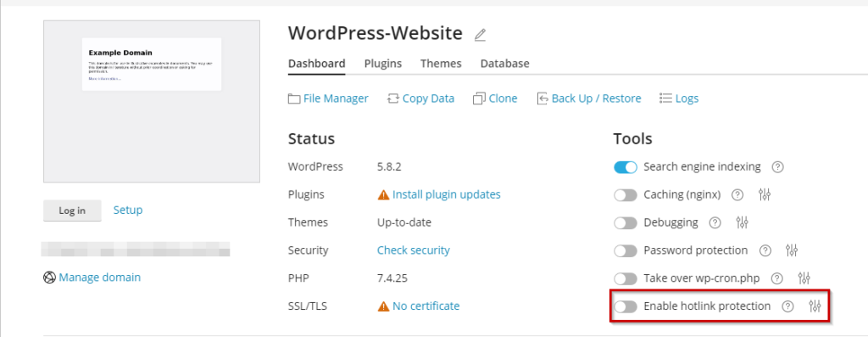Image resolution: width=868 pixels, height=337 pixels.
Task: Click the WordPress version 5.8.2 value
Action: click(x=390, y=167)
